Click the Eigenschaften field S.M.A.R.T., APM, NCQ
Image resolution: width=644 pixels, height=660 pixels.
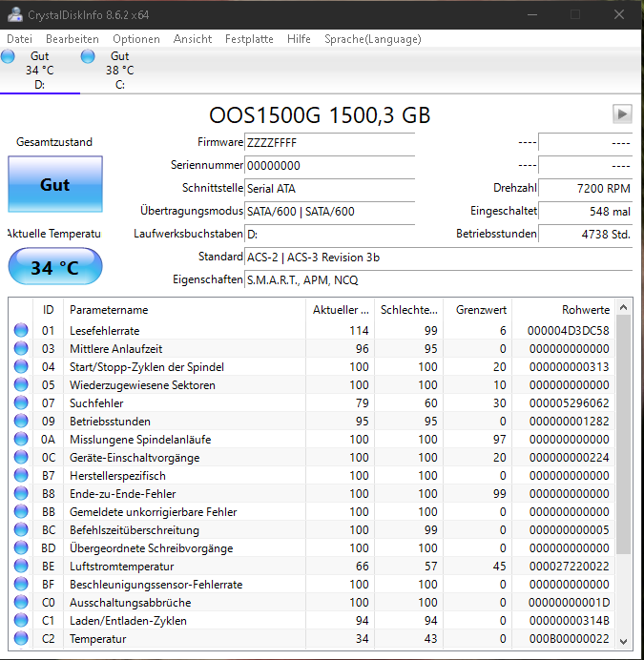coord(438,279)
